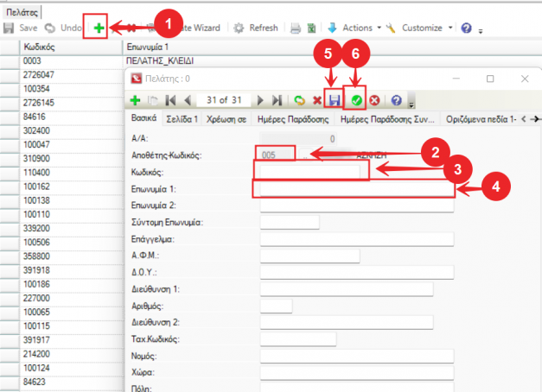Click the Επωνυμία 1 column header
Image resolution: width=542 pixels, height=392 pixels.
tap(333, 47)
